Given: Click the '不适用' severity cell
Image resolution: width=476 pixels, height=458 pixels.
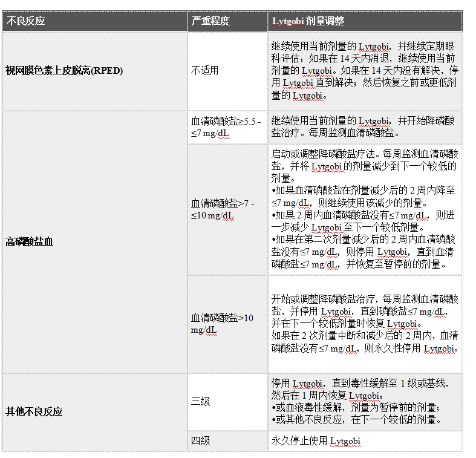Looking at the screenshot, I should pyautogui.click(x=227, y=71).
